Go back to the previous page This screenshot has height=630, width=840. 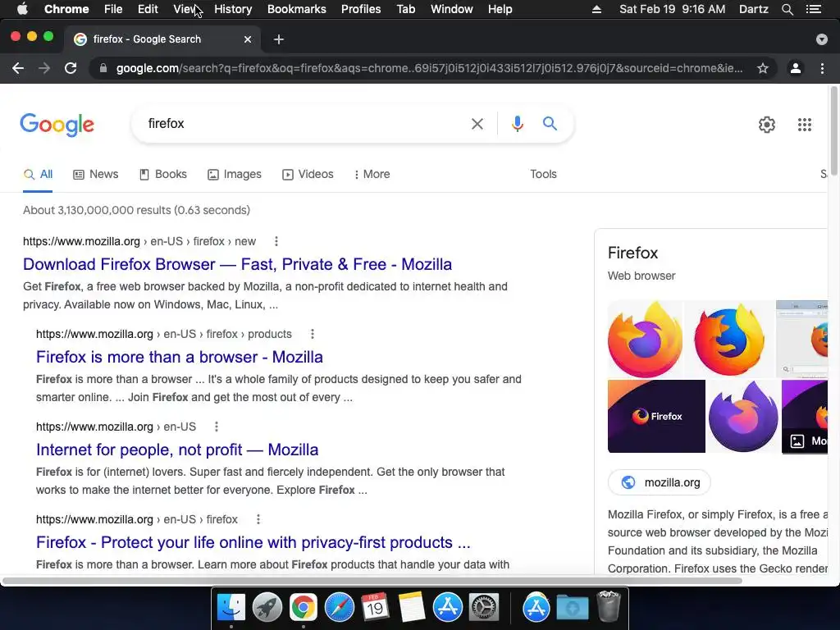tap(18, 68)
